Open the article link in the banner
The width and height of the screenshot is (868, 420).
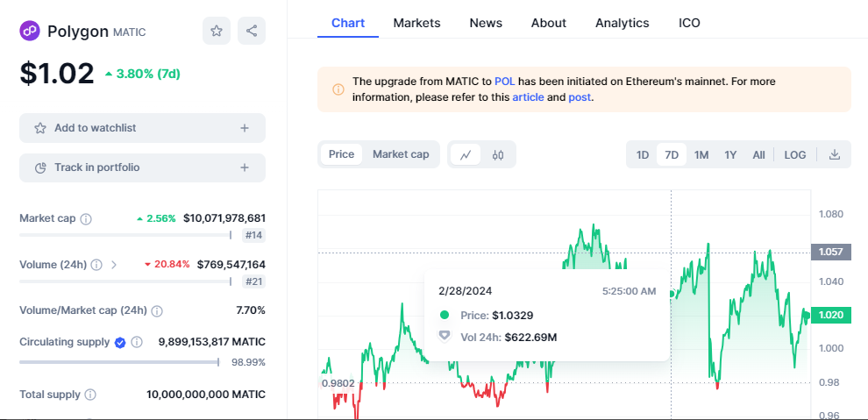tap(528, 97)
